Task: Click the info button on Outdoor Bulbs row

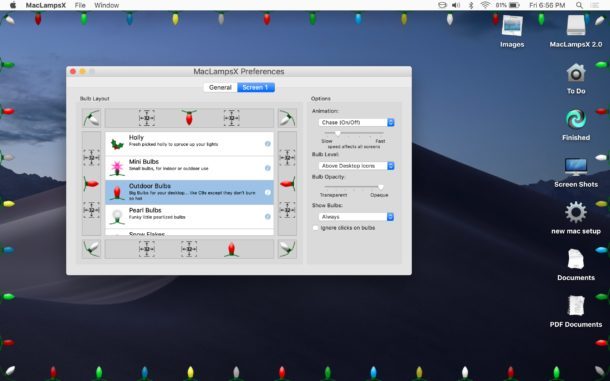Action: 268,192
